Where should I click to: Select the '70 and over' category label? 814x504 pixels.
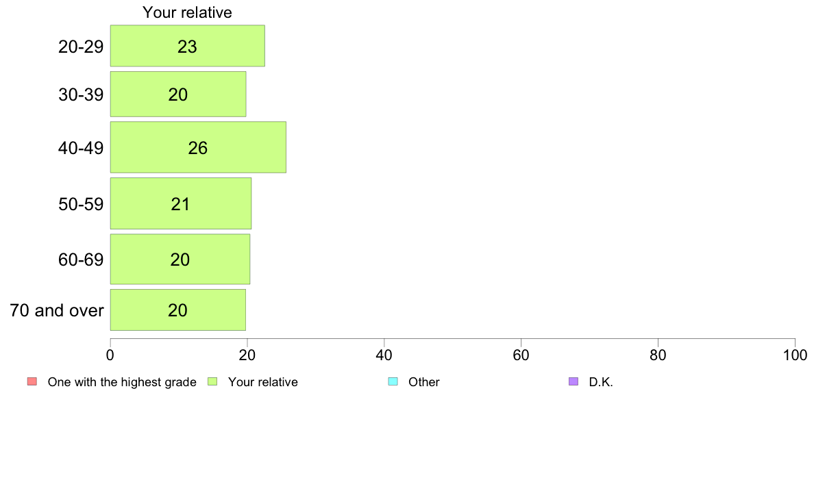[x=57, y=310]
